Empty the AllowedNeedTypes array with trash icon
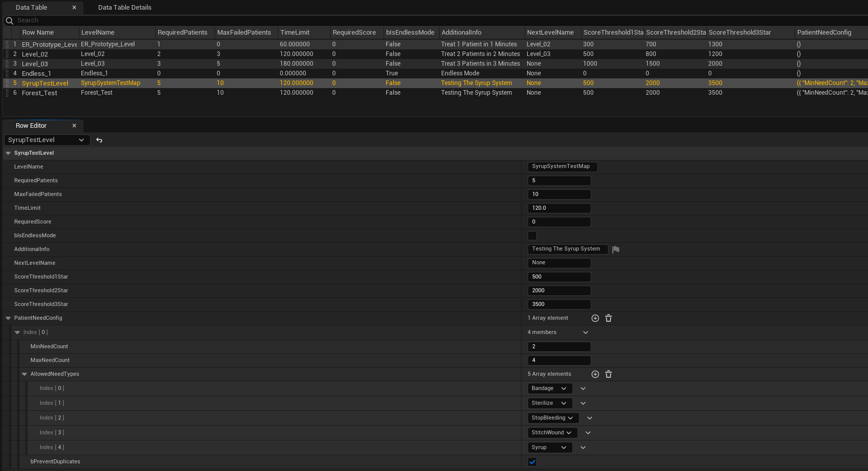The image size is (868, 471). coord(609,374)
